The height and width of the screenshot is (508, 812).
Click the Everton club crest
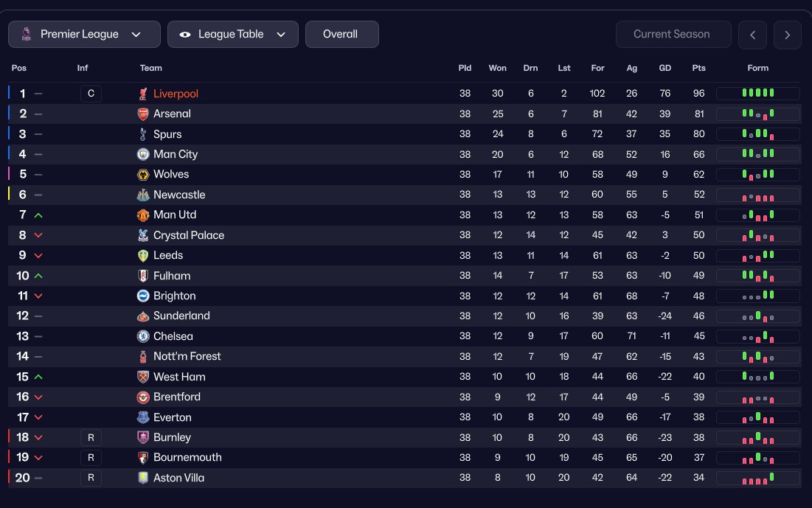click(x=143, y=417)
